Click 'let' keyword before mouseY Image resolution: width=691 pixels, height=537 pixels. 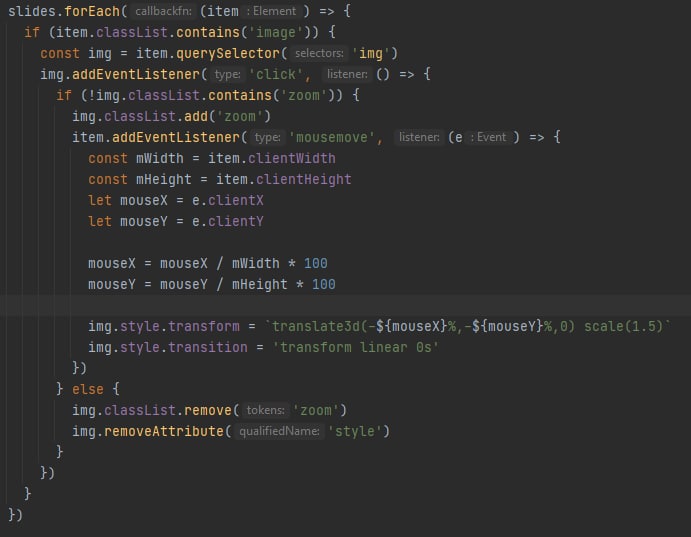pyautogui.click(x=100, y=221)
